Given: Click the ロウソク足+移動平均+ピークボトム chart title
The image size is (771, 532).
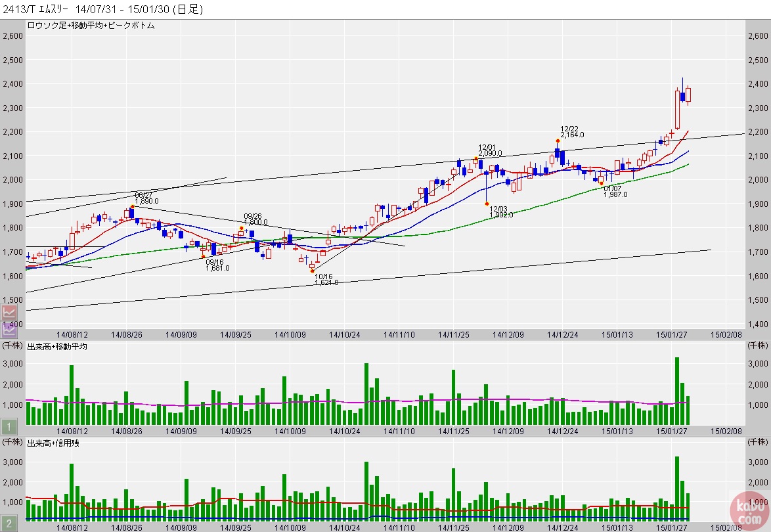Looking at the screenshot, I should pyautogui.click(x=91, y=25).
